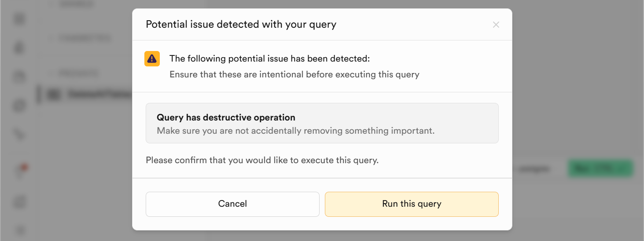Click 'Ensure that these are intentional' text
644x241 pixels.
294,74
